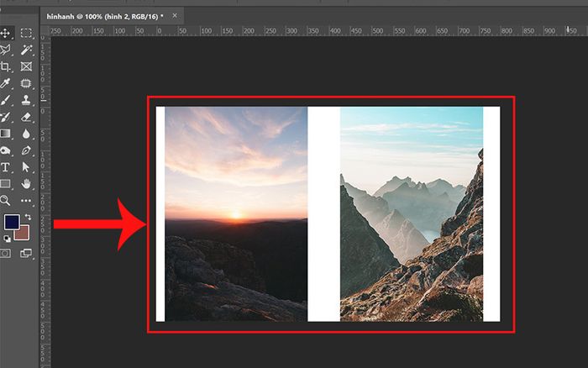Open the Edit Toolbar three-dots menu
This screenshot has width=588, height=368.
click(26, 200)
